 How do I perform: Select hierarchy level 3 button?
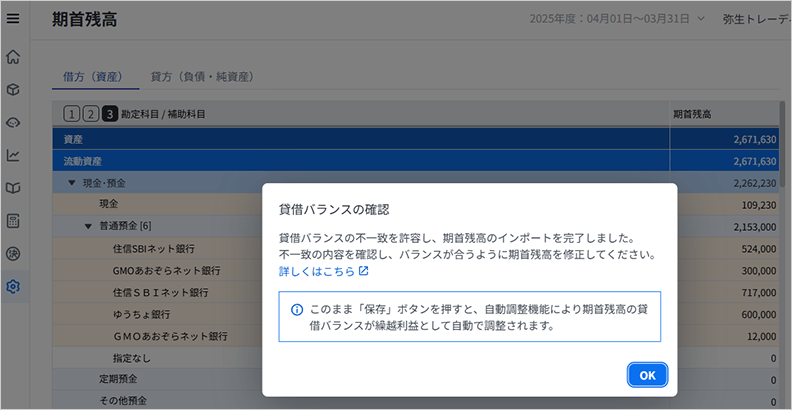pos(109,114)
